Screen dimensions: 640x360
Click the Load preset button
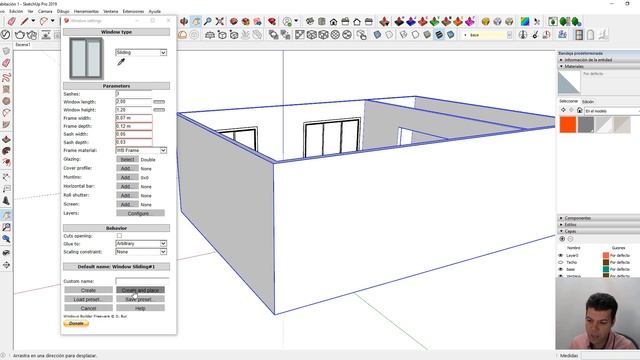[x=88, y=299]
